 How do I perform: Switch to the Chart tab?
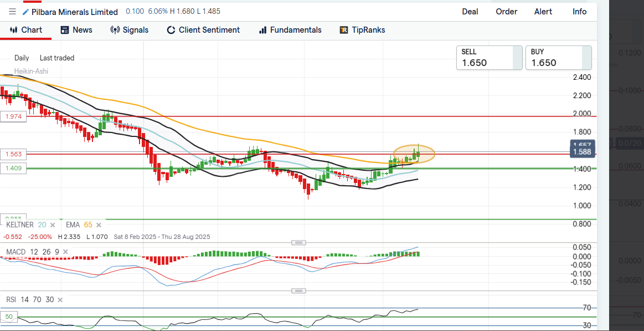(26, 30)
